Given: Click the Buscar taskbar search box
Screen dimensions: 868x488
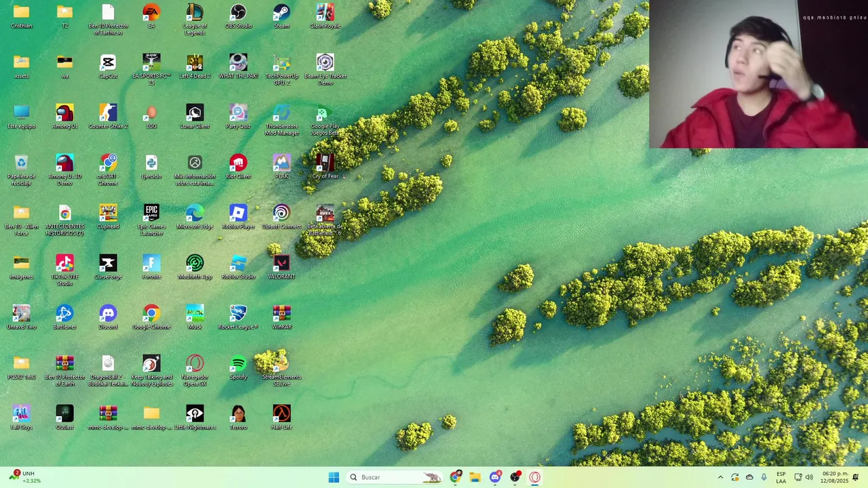Looking at the screenshot, I should click(x=396, y=477).
